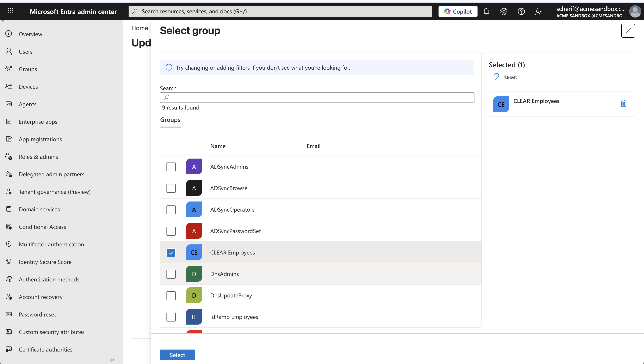This screenshot has height=364, width=644.
Task: Open Certificate authorities in sidebar
Action: (46, 349)
